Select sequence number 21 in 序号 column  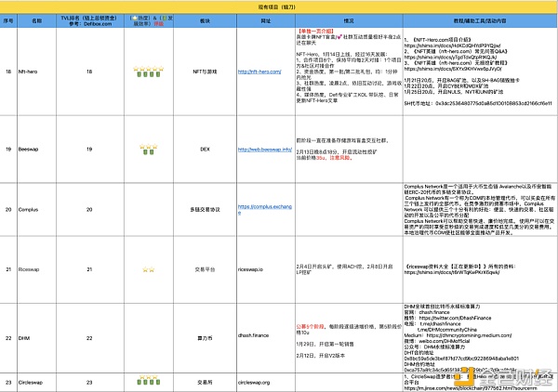point(8,269)
